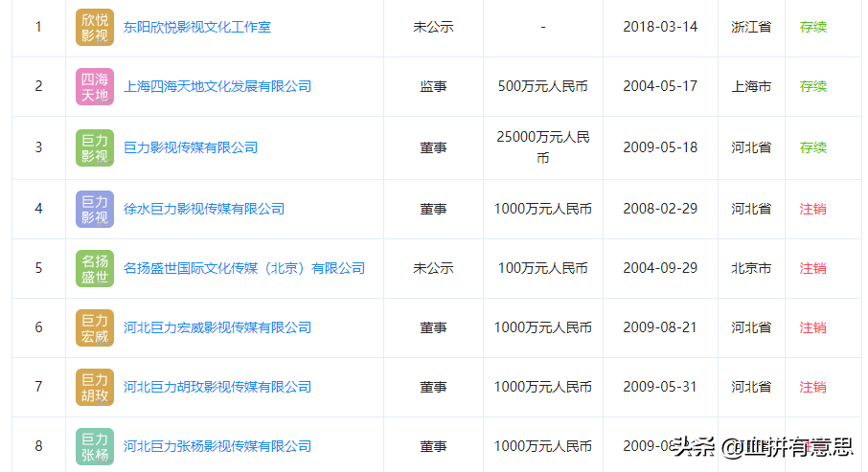Click 监事 role in 四海天地 row
Image resolution: width=868 pixels, height=472 pixels.
pyautogui.click(x=433, y=86)
